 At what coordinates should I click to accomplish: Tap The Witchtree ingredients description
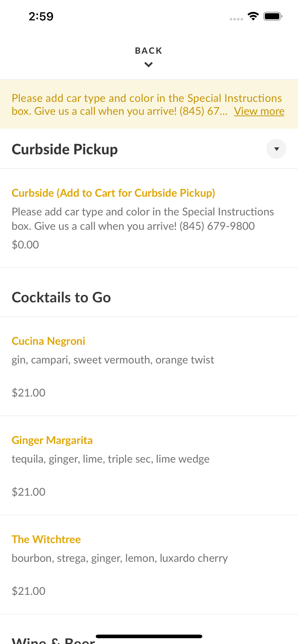point(120,558)
